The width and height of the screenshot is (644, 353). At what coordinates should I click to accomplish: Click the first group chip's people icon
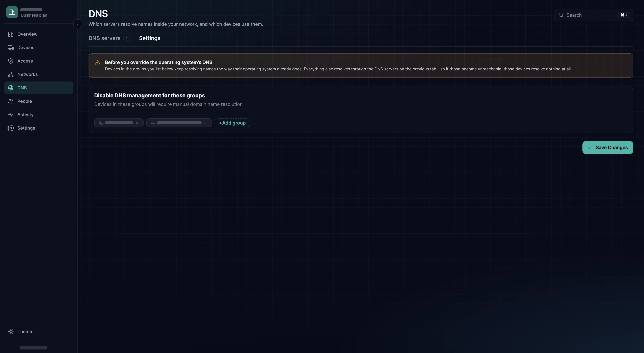coord(101,123)
